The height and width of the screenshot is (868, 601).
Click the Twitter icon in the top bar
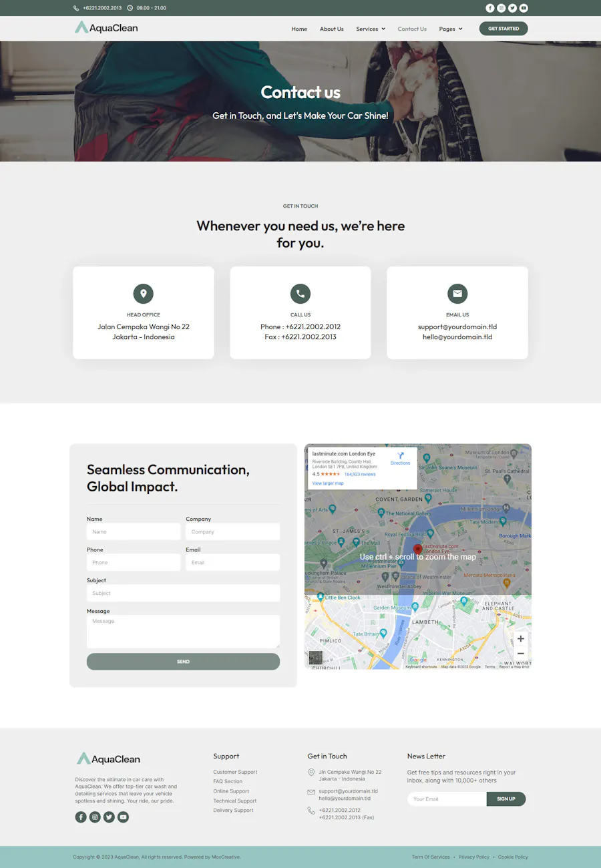(512, 8)
